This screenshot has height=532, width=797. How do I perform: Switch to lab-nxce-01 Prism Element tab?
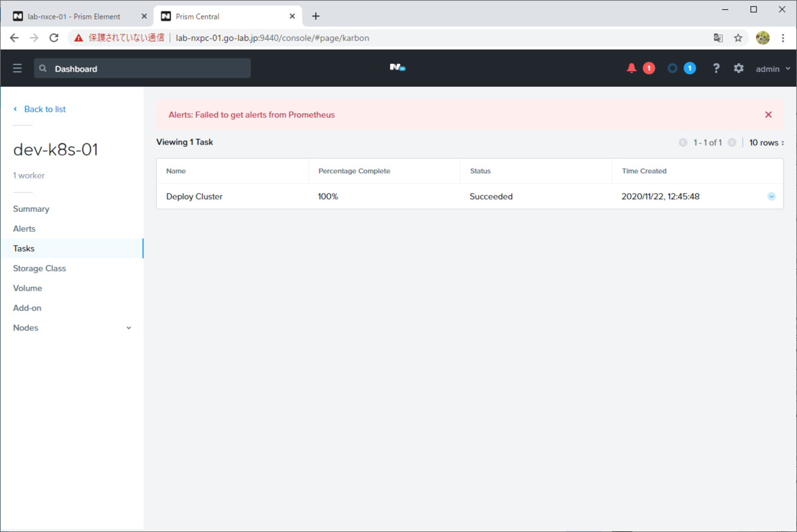(x=73, y=16)
